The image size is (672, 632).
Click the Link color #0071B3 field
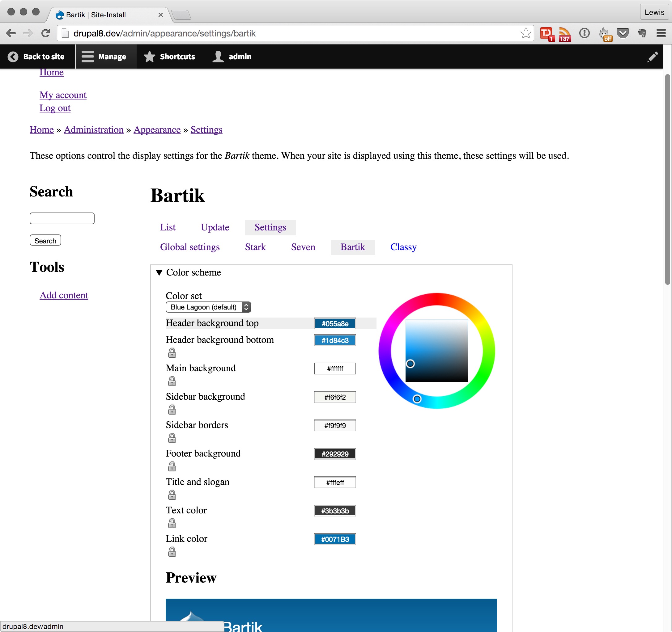tap(335, 539)
